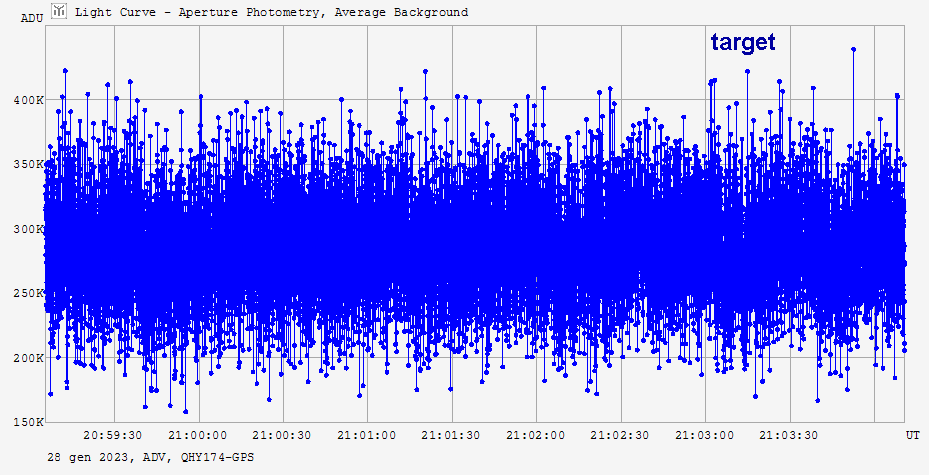929x475 pixels.
Task: Click the 'target' label on the chart
Action: pyautogui.click(x=743, y=42)
